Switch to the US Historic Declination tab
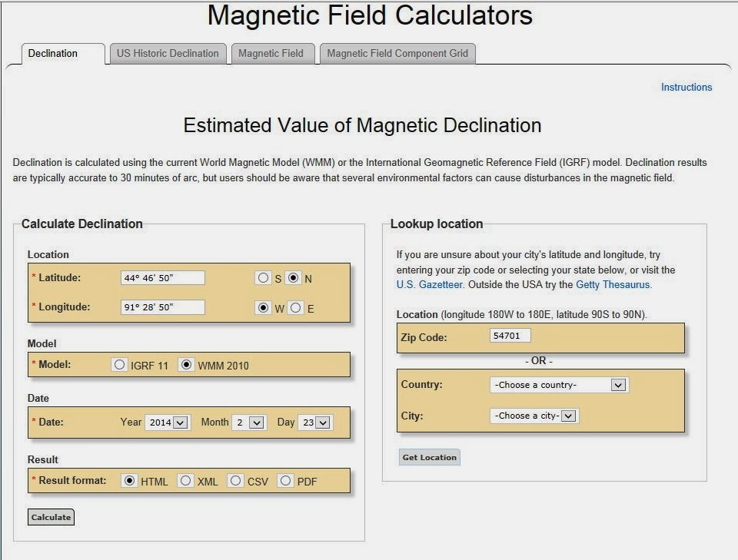Viewport: 738px width, 560px height. [167, 54]
